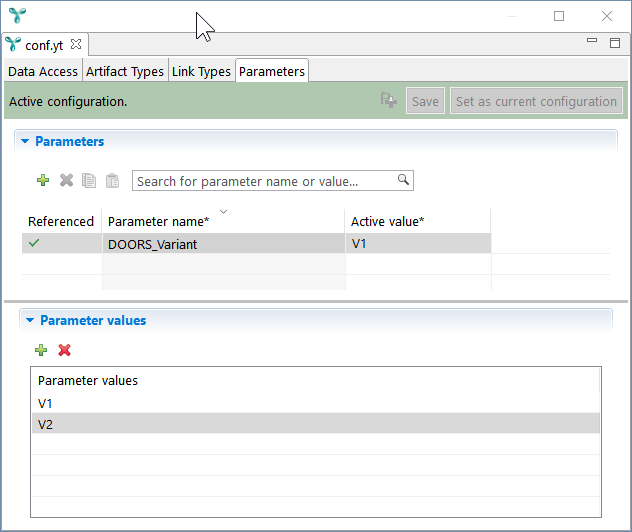Viewport: 632px width, 532px height.
Task: Delete selected parameter value with red X
Action: coord(65,350)
